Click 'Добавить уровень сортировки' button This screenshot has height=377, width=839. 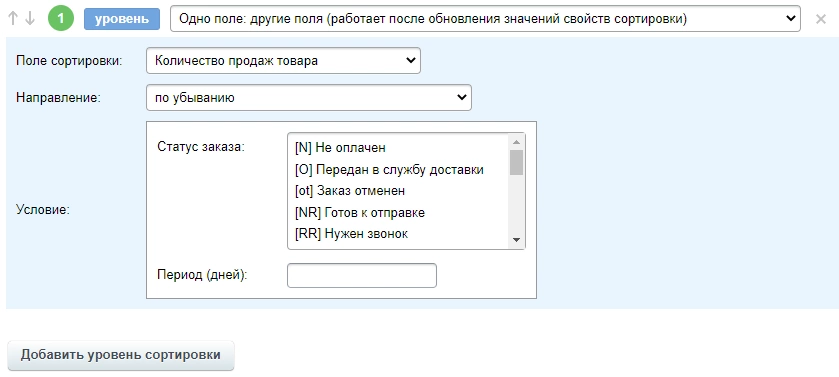point(121,355)
